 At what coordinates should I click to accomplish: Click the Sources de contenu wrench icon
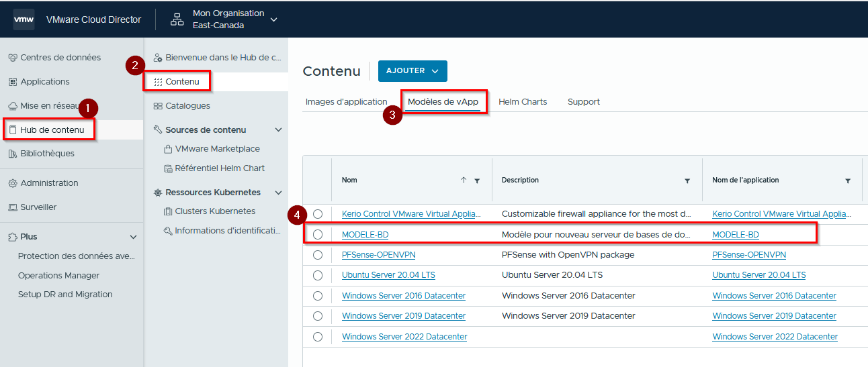tap(158, 130)
